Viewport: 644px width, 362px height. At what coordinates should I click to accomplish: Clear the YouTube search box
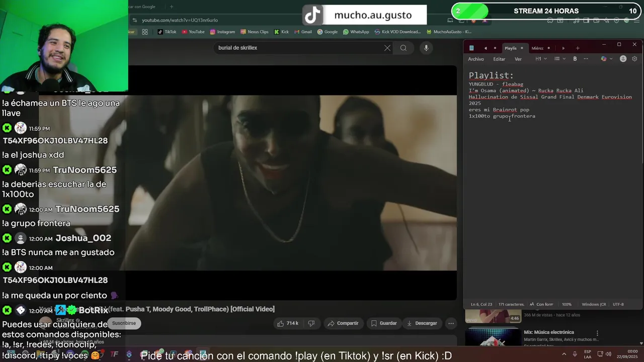coord(387,48)
